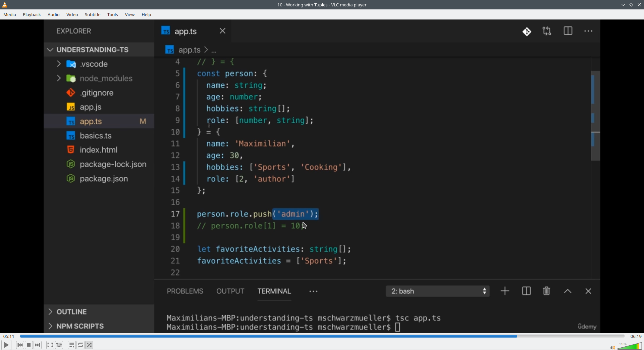Show VLC extended settings
This screenshot has height=350, width=644.
tap(59, 345)
